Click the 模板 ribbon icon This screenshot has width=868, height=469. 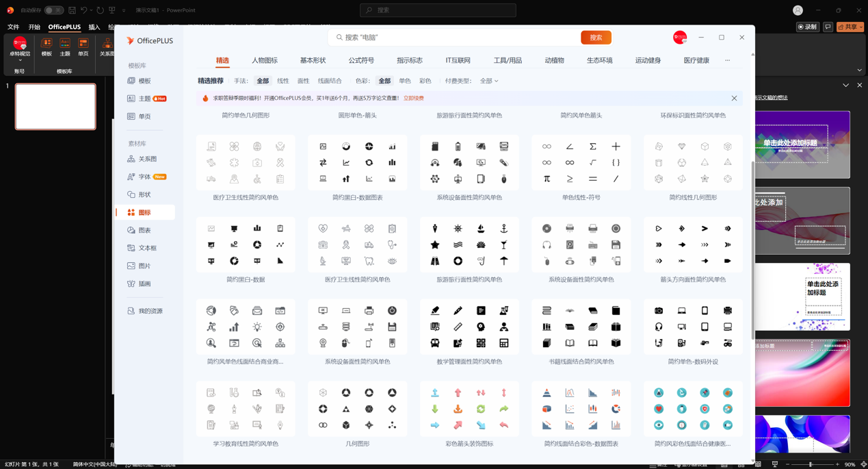pyautogui.click(x=47, y=47)
